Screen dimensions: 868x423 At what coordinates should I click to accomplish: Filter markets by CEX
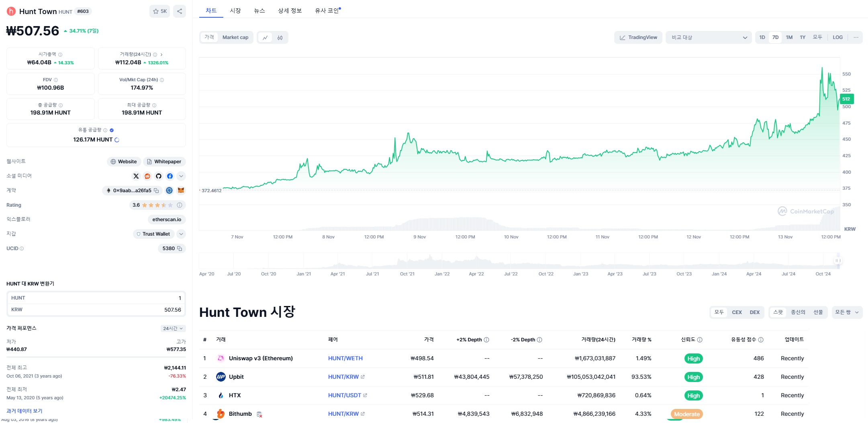click(x=737, y=312)
